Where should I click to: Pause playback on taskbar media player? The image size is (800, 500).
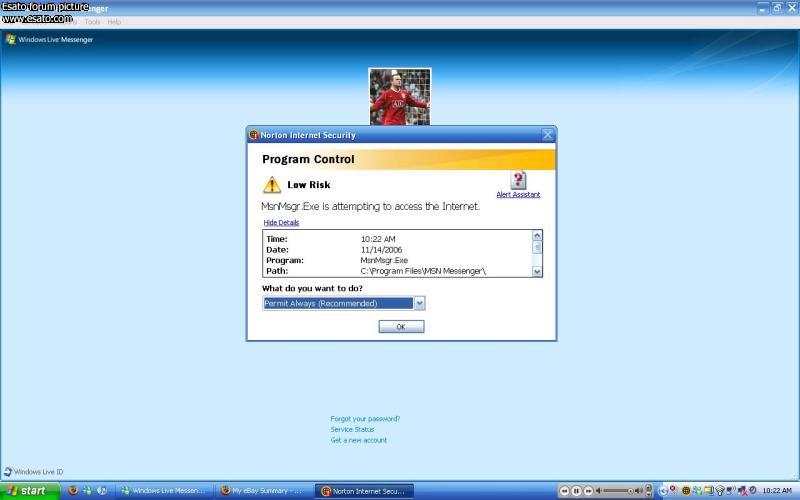pyautogui.click(x=576, y=491)
